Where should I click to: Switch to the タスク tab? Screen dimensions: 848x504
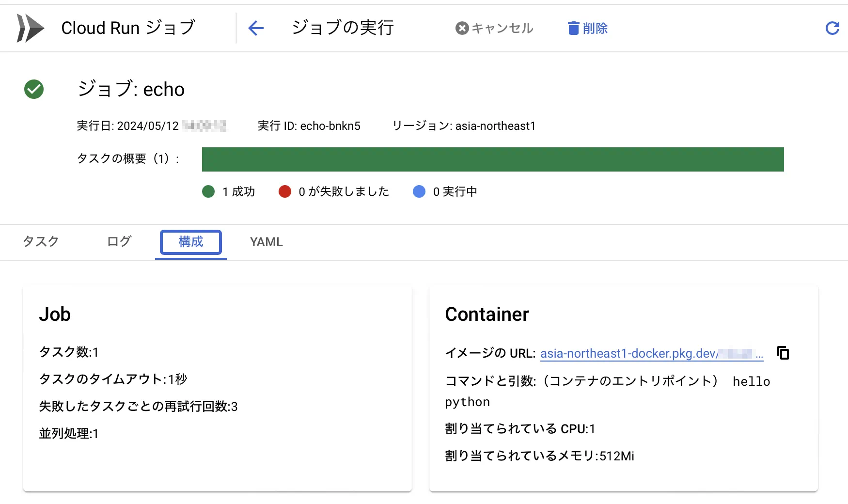tap(41, 241)
